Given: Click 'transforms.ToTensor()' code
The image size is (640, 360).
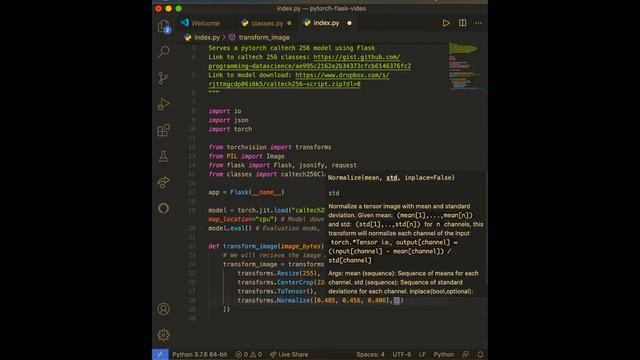Looking at the screenshot, I should 277,291.
